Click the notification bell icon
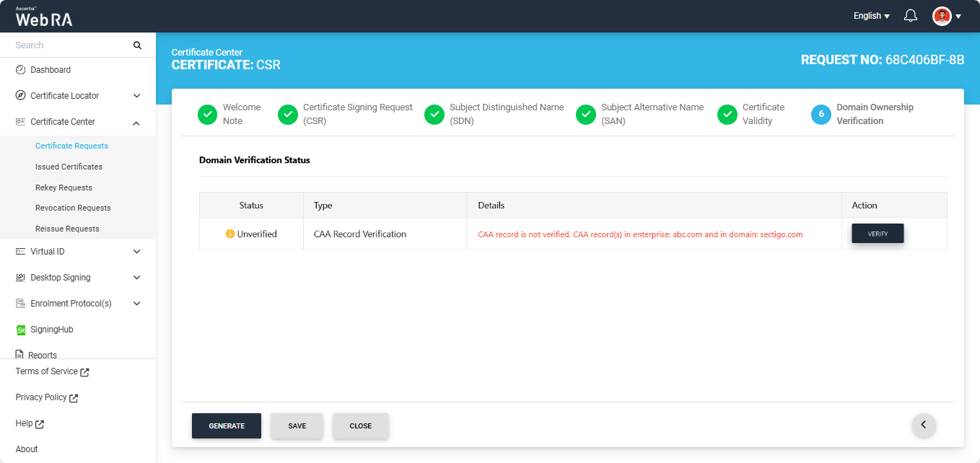The height and width of the screenshot is (463, 980). (x=911, y=16)
